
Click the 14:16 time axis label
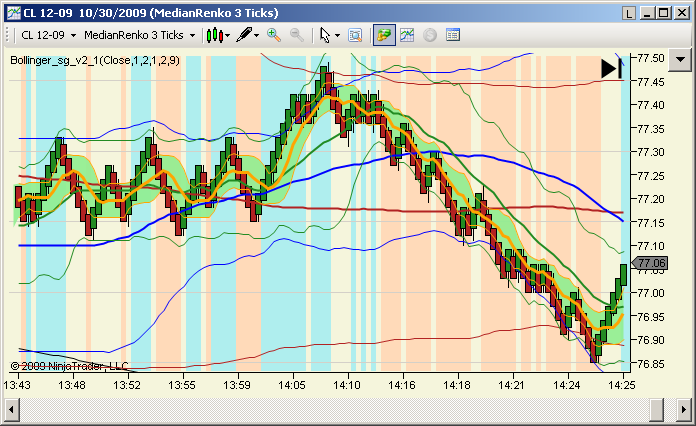402,385
